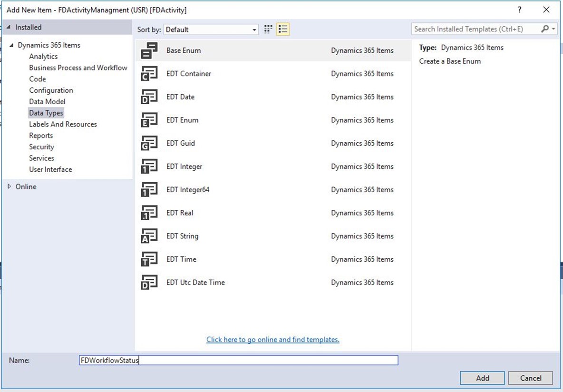The image size is (563, 392).
Task: Pick the EDT Date template icon
Action: [x=149, y=97]
